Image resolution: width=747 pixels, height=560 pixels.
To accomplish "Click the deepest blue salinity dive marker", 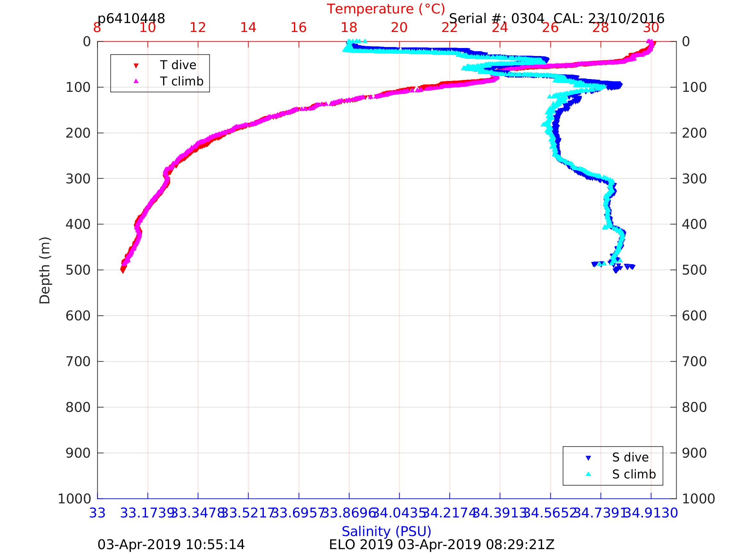I will pyautogui.click(x=616, y=271).
